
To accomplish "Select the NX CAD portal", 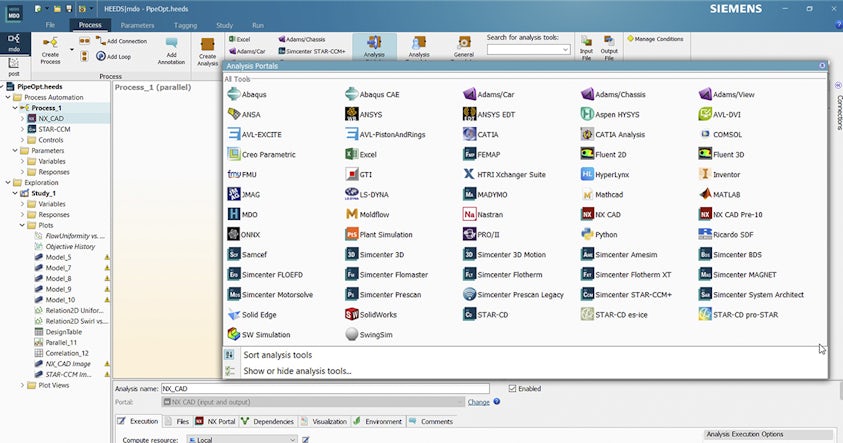I will click(x=601, y=214).
